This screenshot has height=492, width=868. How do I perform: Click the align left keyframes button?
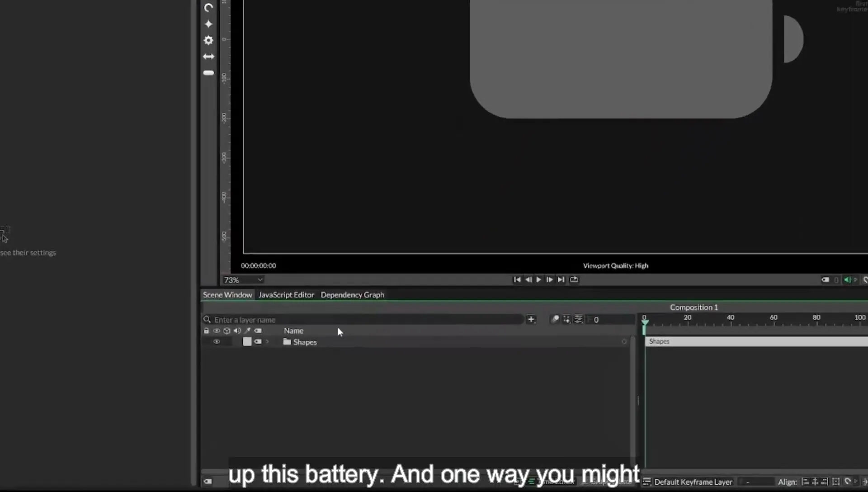click(x=805, y=482)
